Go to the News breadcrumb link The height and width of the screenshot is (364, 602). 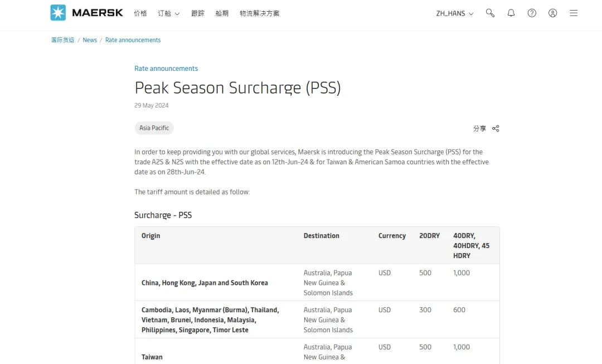pyautogui.click(x=90, y=40)
